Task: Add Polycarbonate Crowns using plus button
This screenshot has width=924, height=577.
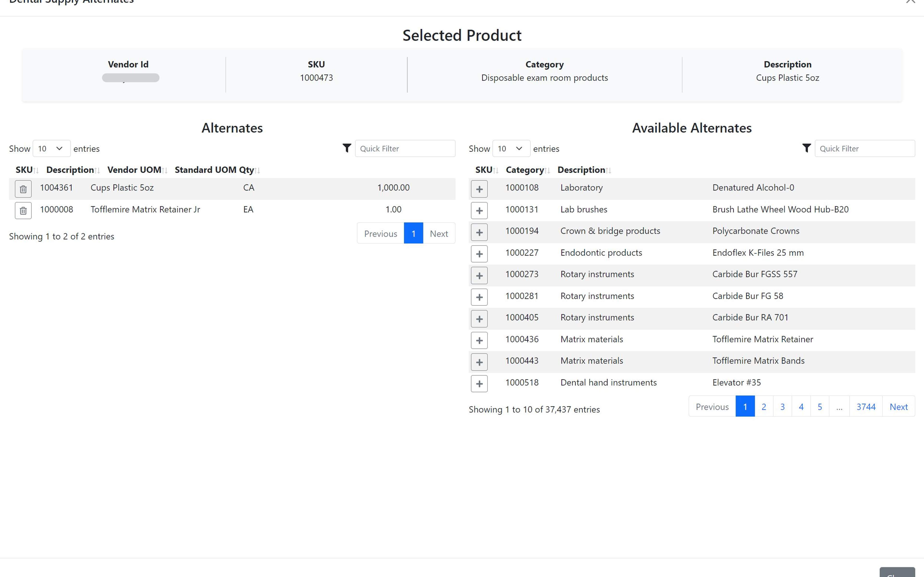Action: pyautogui.click(x=479, y=232)
